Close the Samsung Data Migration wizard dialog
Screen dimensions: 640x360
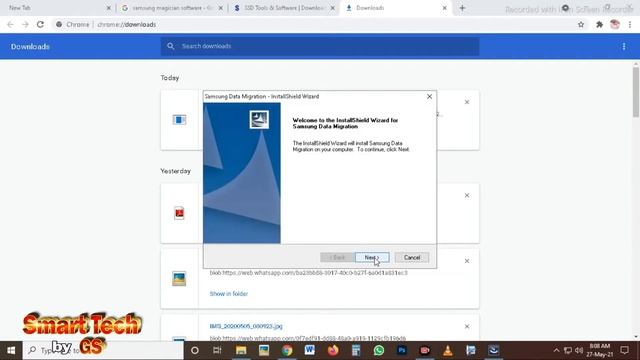pos(429,96)
